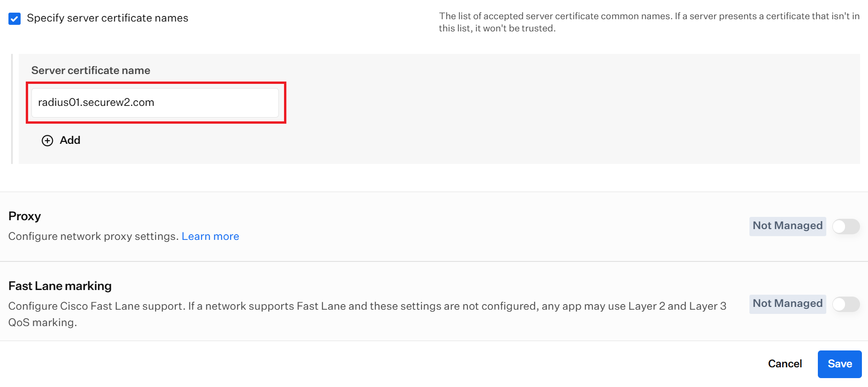Viewport: 868px width, 387px height.
Task: Click the accepted certificate common names help text
Action: pyautogui.click(x=649, y=22)
